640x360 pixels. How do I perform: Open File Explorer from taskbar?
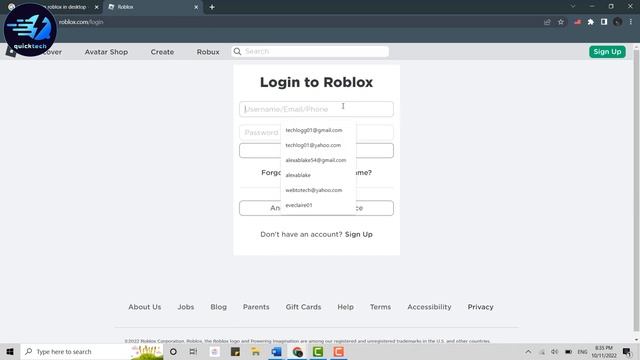(256, 351)
